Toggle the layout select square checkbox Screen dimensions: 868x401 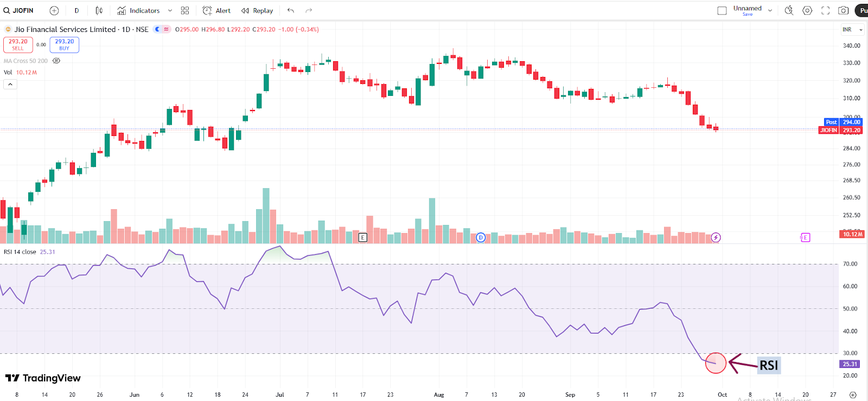722,10
